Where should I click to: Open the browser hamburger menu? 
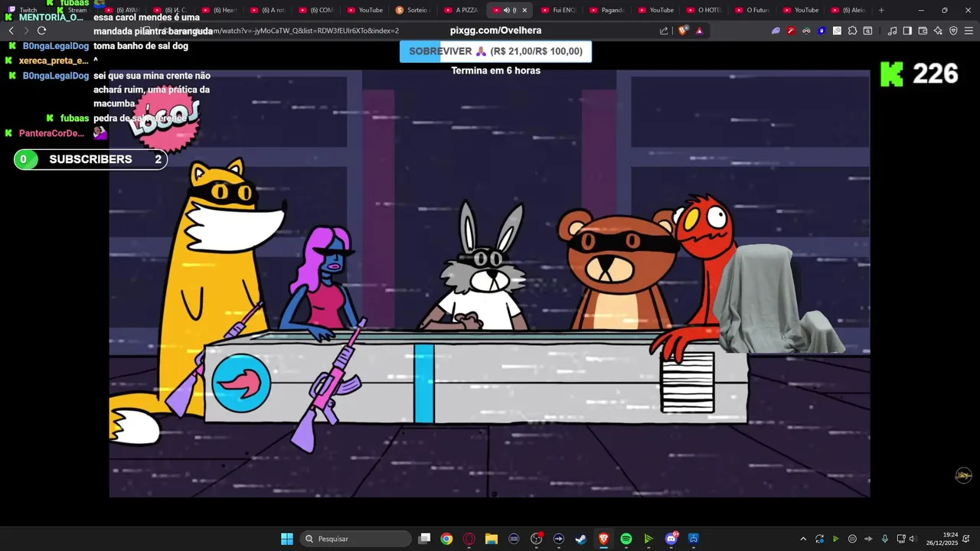969,31
